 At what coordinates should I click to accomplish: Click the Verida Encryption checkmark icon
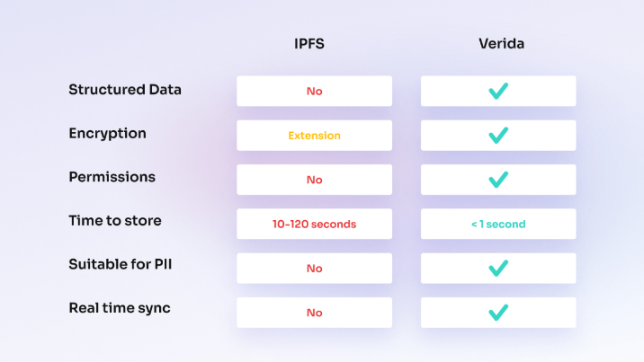click(x=498, y=136)
